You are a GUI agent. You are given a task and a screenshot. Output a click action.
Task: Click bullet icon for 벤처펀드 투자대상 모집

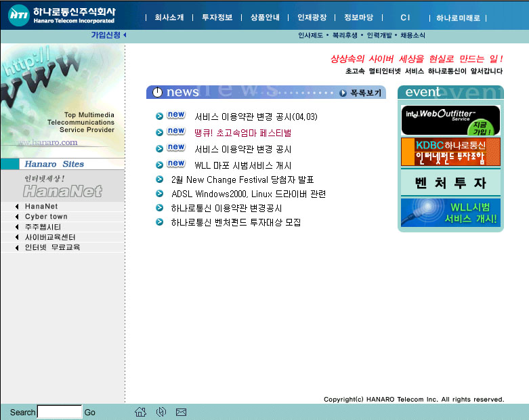tap(159, 222)
